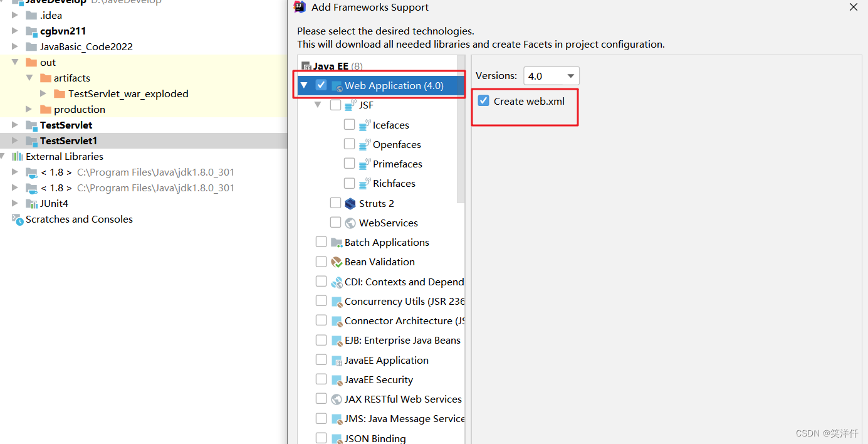Select the JAX RESTful Web Services row

[381, 399]
